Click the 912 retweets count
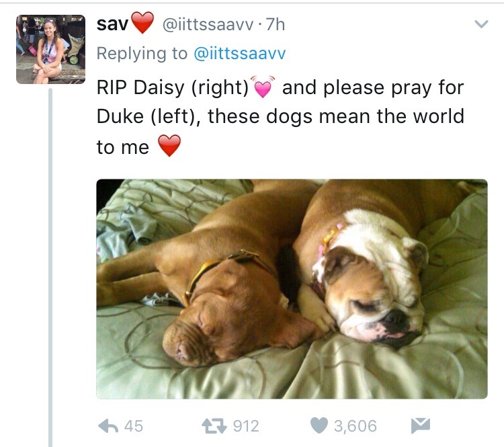Screen dimensions: 504x447 pos(246,425)
